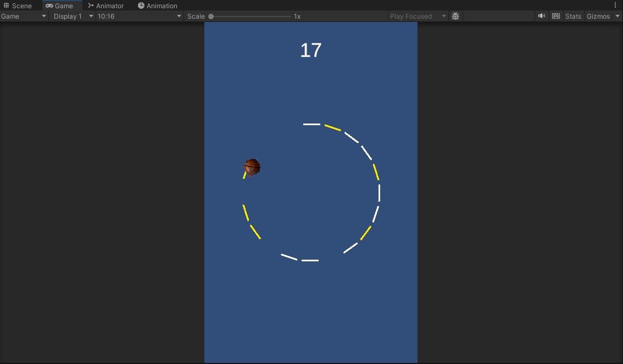Click the Scale slider handle

(x=211, y=16)
